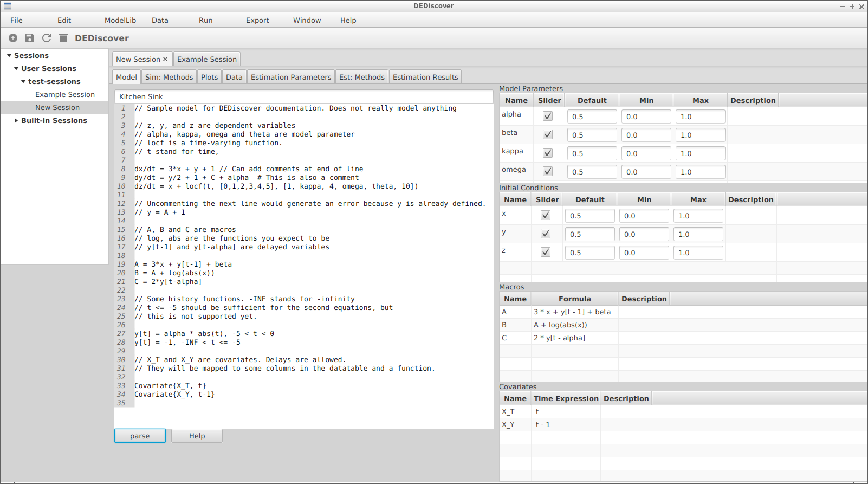Click the save session floppy icon
Image resolution: width=868 pixels, height=484 pixels.
click(30, 38)
